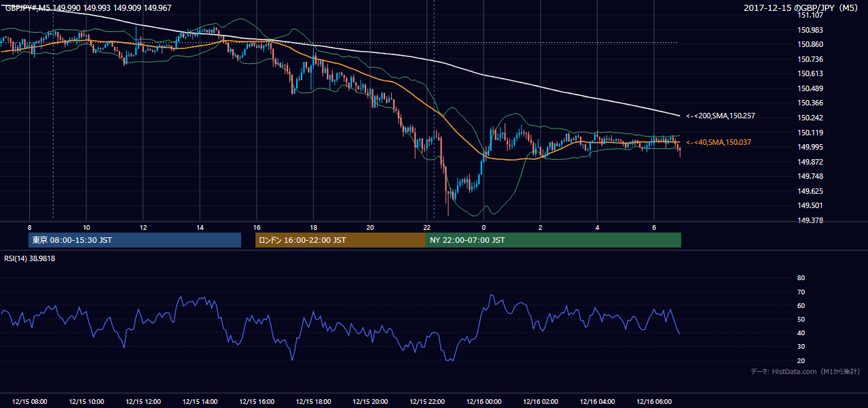The width and height of the screenshot is (868, 408).
Task: Click the RSI axis level 30
Action: [x=801, y=347]
